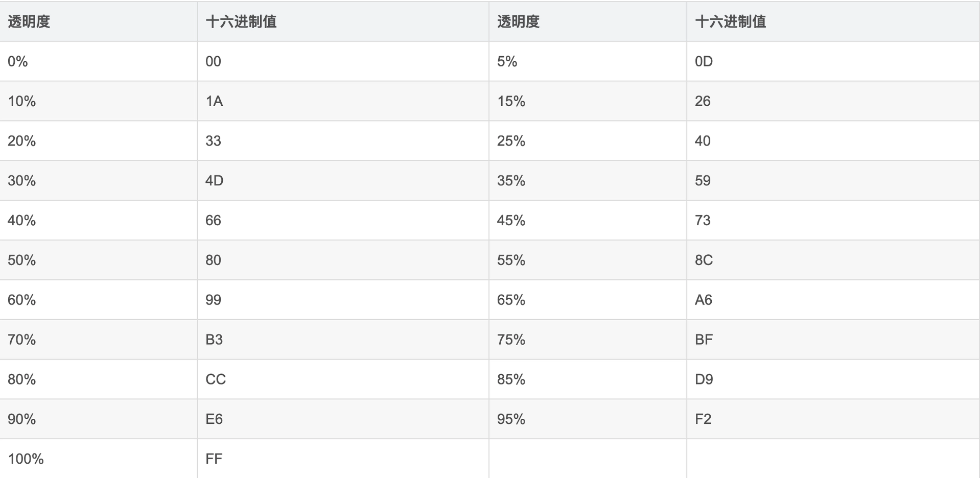Click the hex value 0D cell
This screenshot has height=478, width=980.
point(704,61)
